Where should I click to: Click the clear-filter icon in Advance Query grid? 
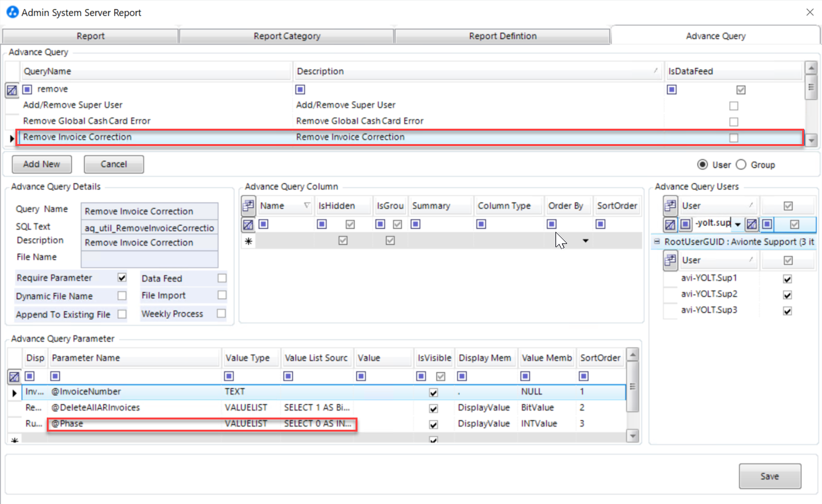pos(12,90)
